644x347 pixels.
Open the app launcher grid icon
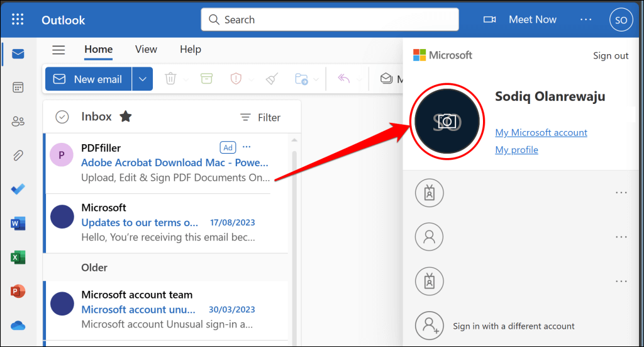[x=18, y=20]
